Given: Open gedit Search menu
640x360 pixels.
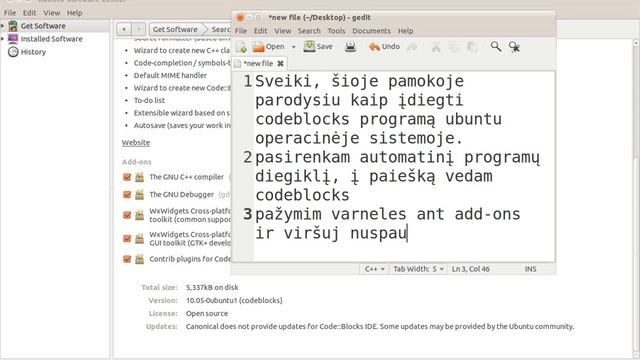Looking at the screenshot, I should coord(309,31).
